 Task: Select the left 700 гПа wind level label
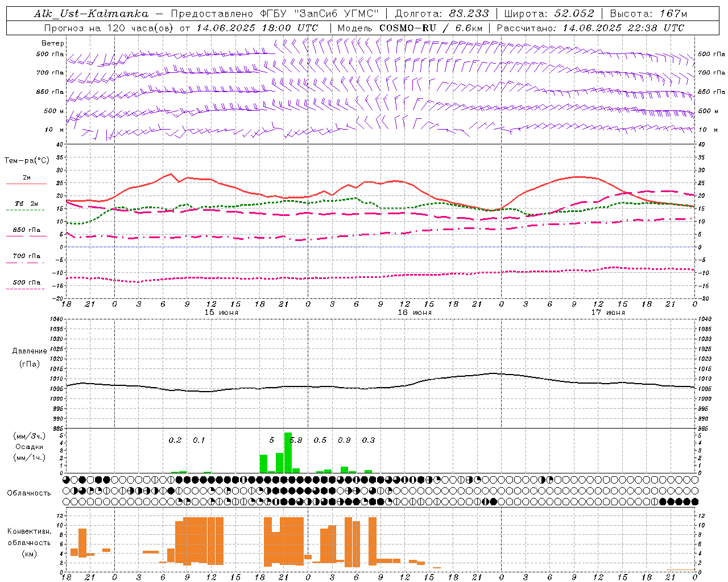50,73
